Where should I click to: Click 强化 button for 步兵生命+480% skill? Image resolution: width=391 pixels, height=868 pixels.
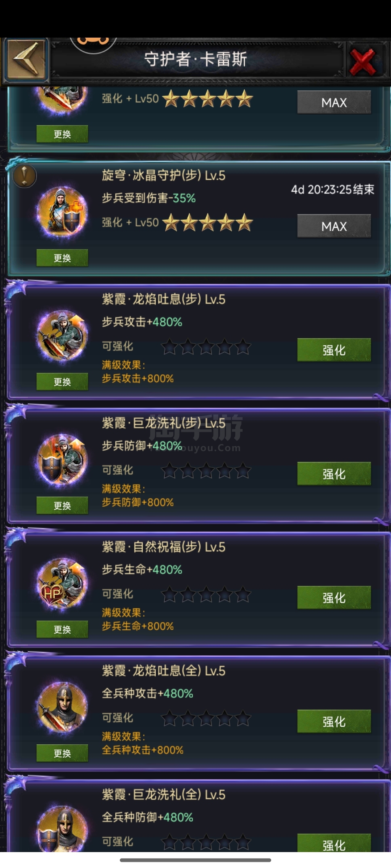tap(334, 597)
